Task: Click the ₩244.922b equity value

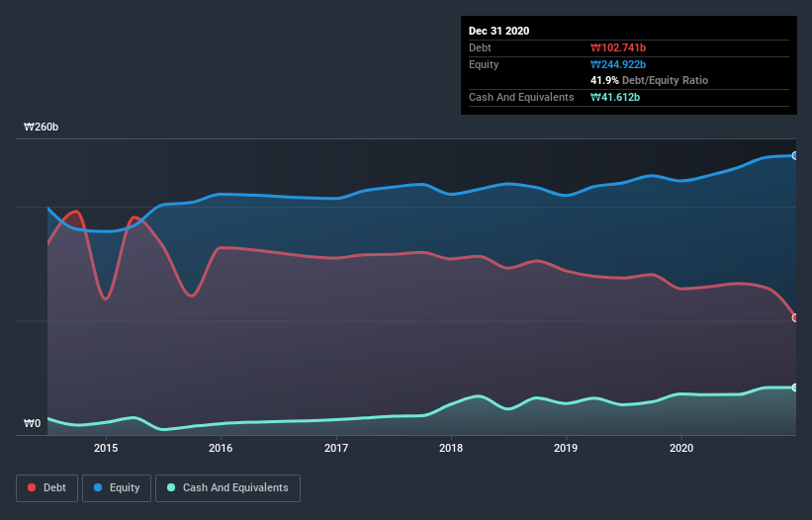Action: [618, 64]
